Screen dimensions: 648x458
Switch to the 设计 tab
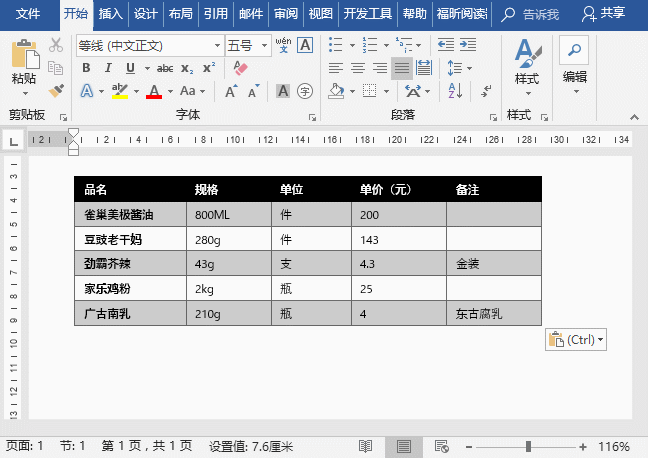click(x=145, y=14)
